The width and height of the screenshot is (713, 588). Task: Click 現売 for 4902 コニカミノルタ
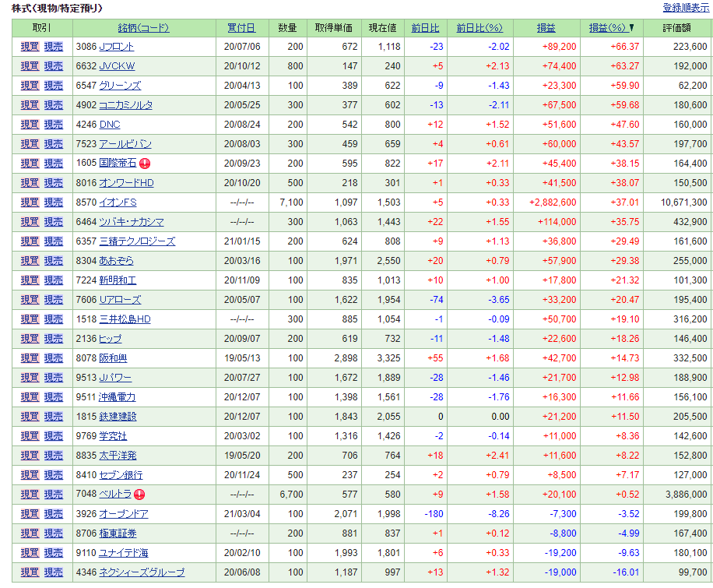click(53, 105)
